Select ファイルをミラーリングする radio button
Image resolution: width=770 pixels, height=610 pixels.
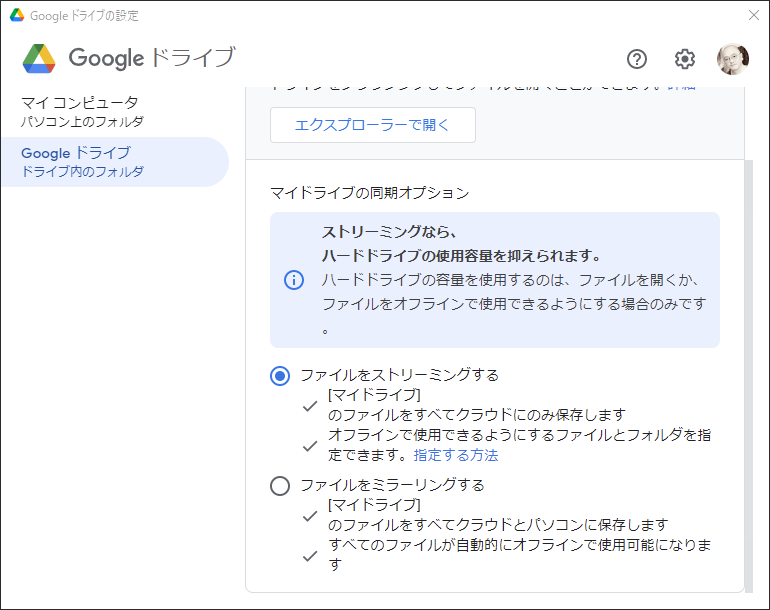pos(280,486)
